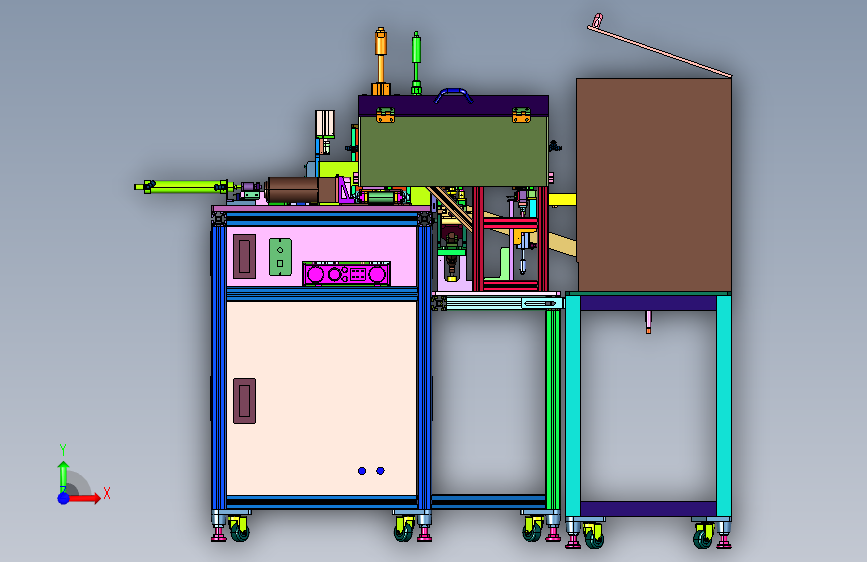
Task: Select the yellow-green horizontal pneumatic cylinder
Action: coord(184,186)
